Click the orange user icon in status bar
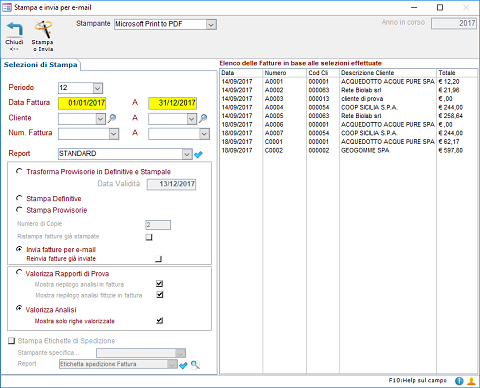480x388 pixels. pyautogui.click(x=472, y=381)
